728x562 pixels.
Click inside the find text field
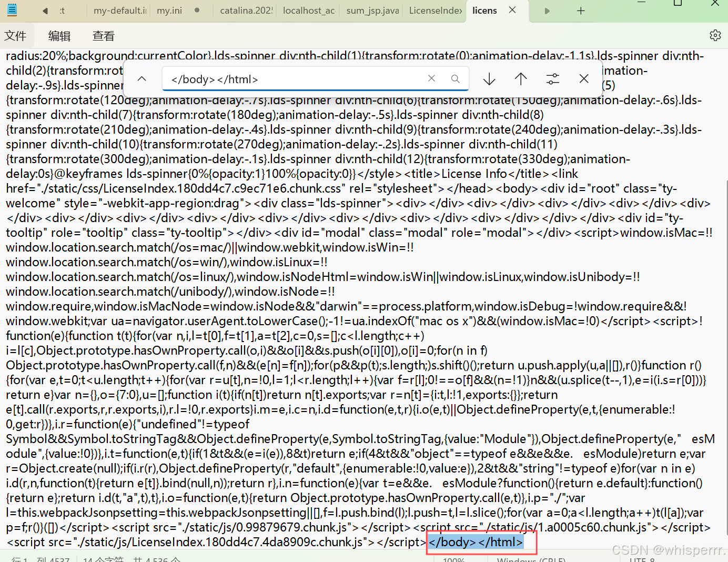coord(295,79)
